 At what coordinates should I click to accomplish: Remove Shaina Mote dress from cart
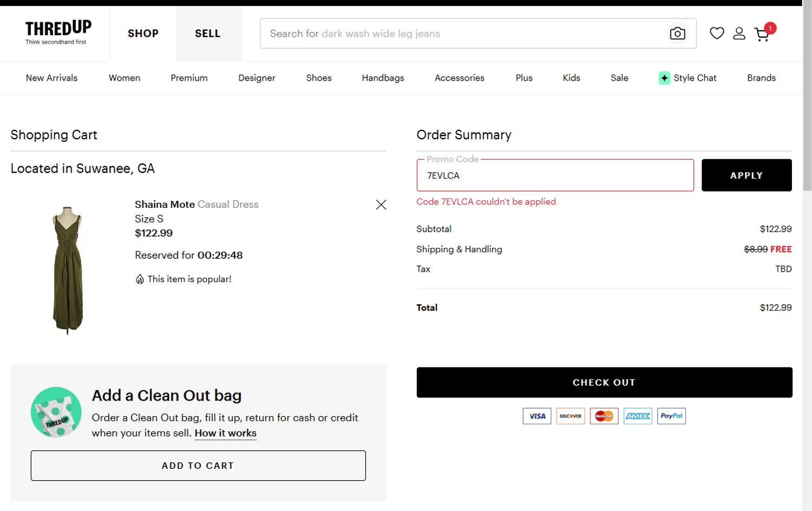click(381, 205)
